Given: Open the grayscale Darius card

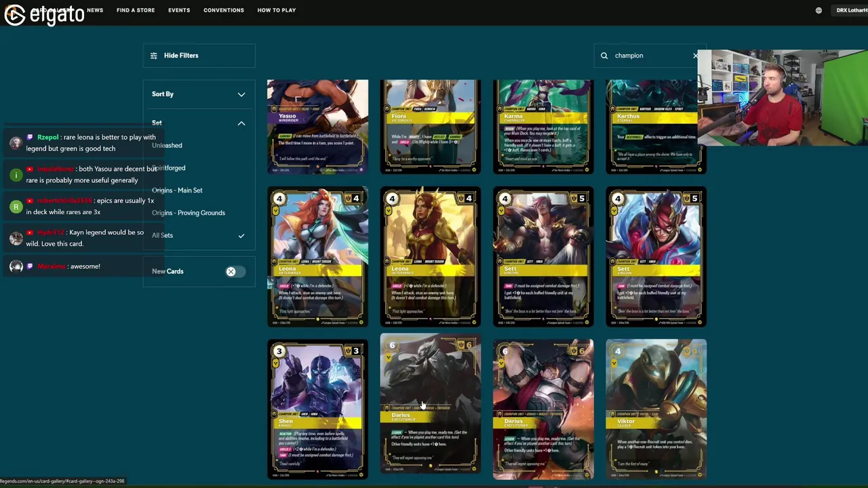Looking at the screenshot, I should 430,404.
